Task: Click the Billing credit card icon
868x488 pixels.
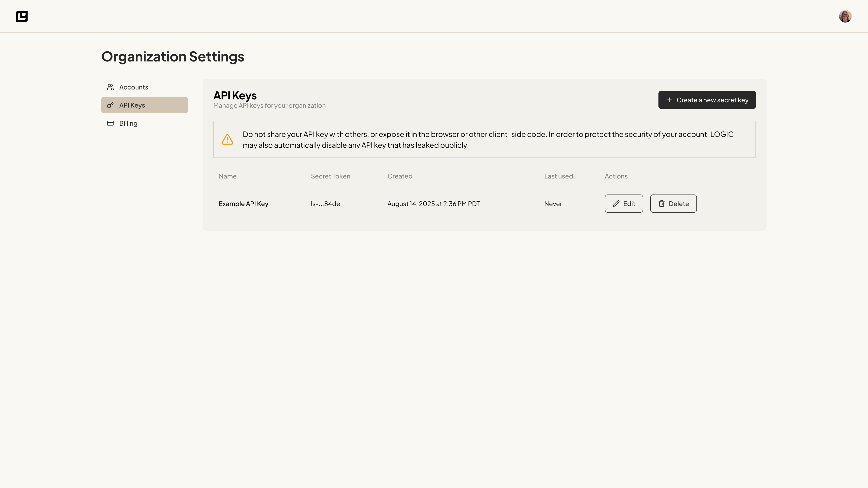Action: coord(110,123)
